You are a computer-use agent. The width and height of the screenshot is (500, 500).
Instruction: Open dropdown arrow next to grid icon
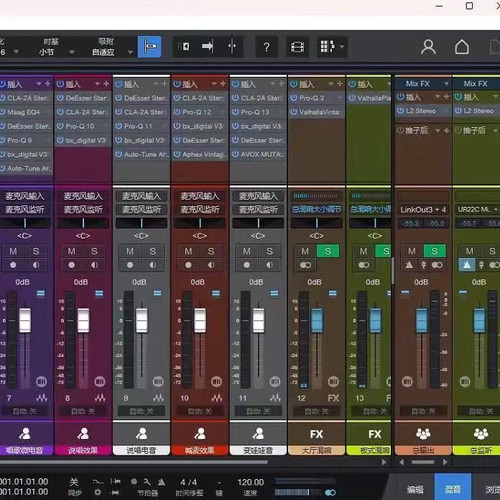click(x=342, y=47)
